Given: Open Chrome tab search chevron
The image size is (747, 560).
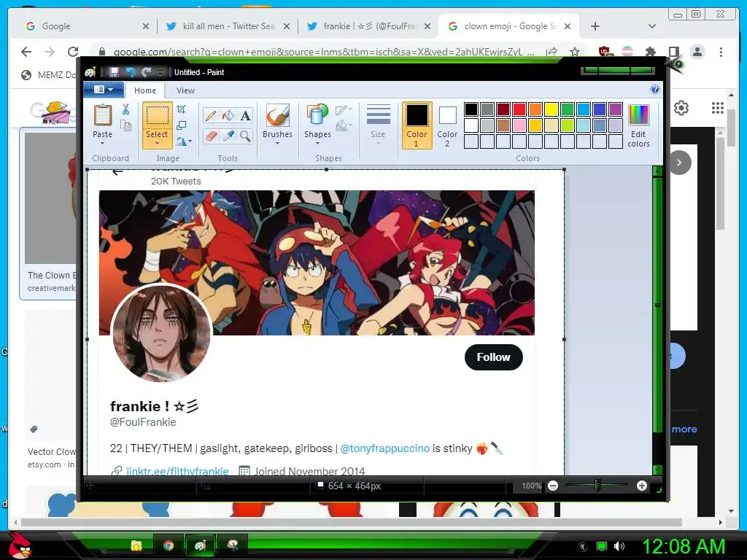Looking at the screenshot, I should tap(651, 26).
